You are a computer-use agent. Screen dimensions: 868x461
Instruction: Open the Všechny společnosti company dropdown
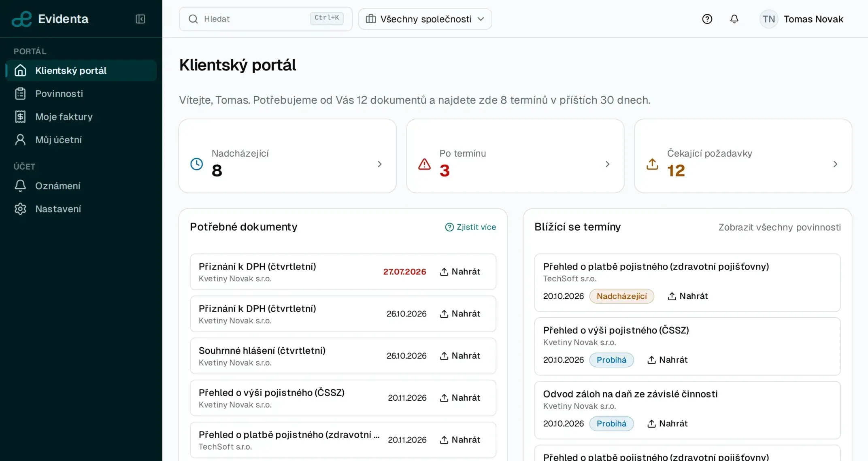tap(425, 19)
